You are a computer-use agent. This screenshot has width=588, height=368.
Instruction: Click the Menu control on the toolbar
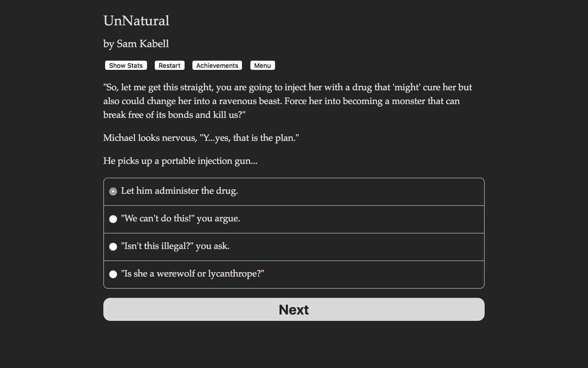click(x=262, y=65)
